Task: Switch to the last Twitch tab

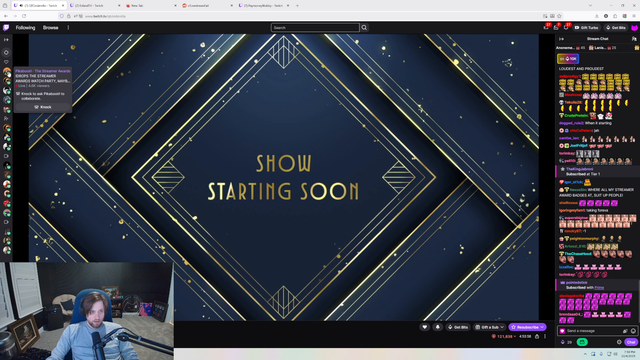Action: point(264,6)
